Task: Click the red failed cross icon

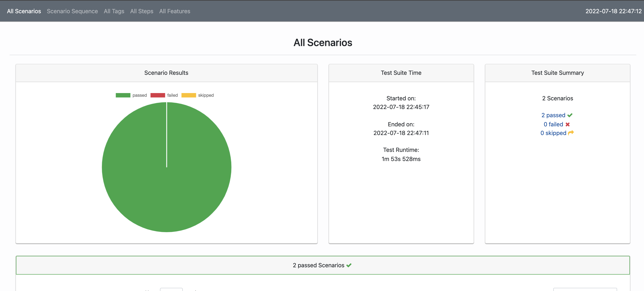Action: click(x=567, y=124)
